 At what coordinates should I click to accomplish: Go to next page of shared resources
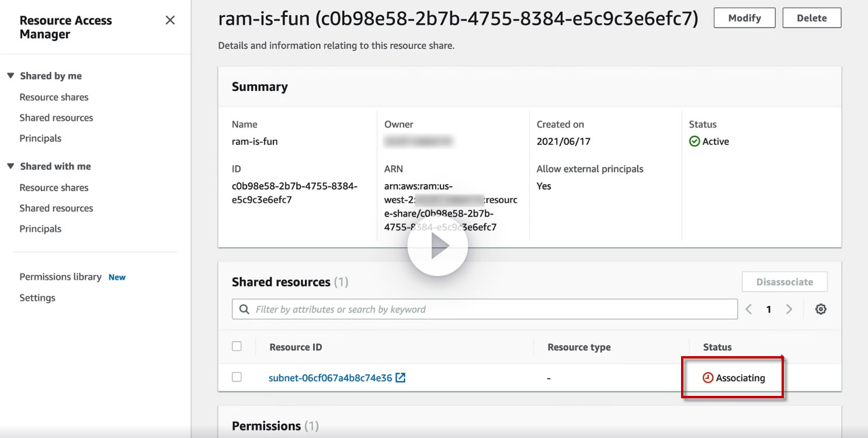point(789,309)
